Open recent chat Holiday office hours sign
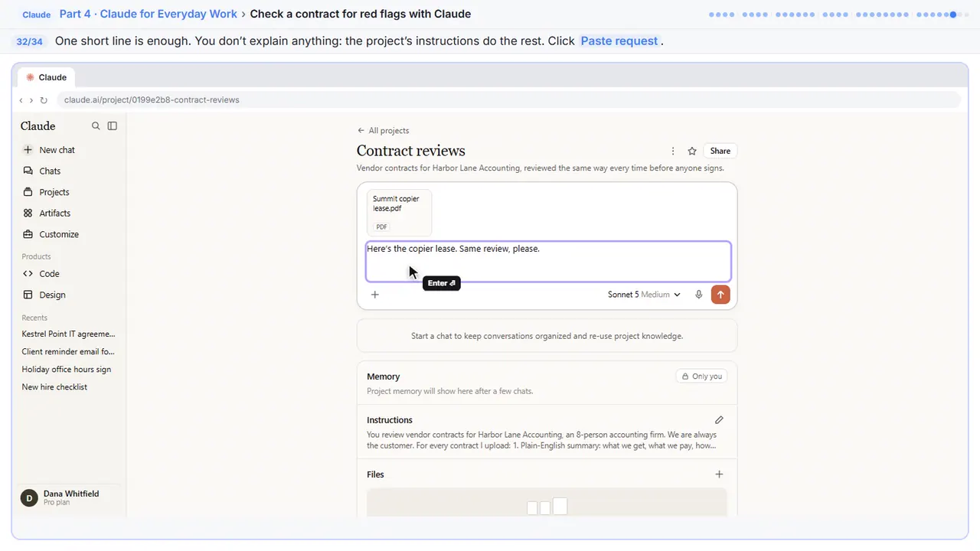This screenshot has height=551, width=980. coord(67,370)
